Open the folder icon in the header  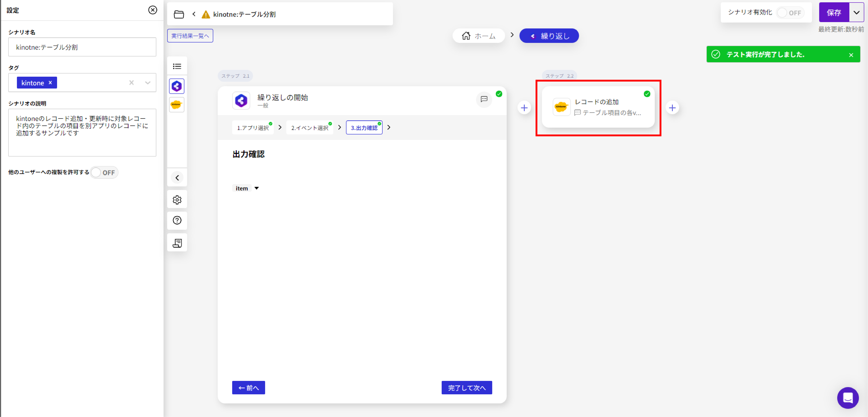pyautogui.click(x=179, y=14)
